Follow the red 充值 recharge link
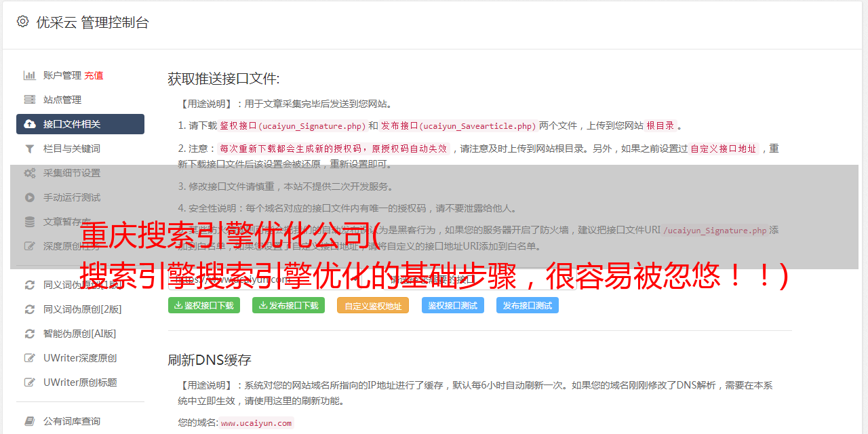This screenshot has height=434, width=868. (94, 75)
